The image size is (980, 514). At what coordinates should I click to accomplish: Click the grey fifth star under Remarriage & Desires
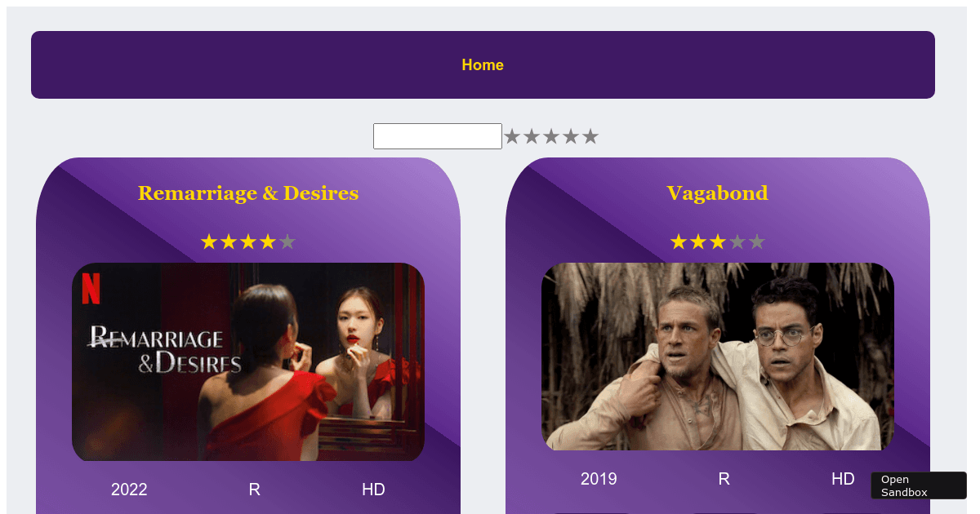(x=287, y=242)
